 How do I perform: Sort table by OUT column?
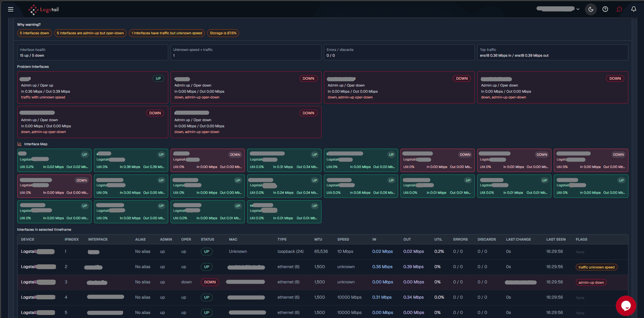click(407, 240)
